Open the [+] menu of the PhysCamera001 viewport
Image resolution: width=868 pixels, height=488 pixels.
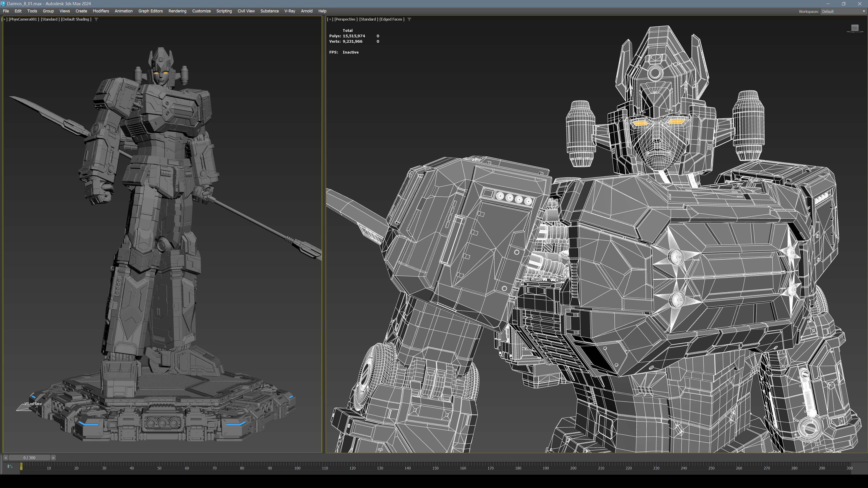[x=5, y=19]
